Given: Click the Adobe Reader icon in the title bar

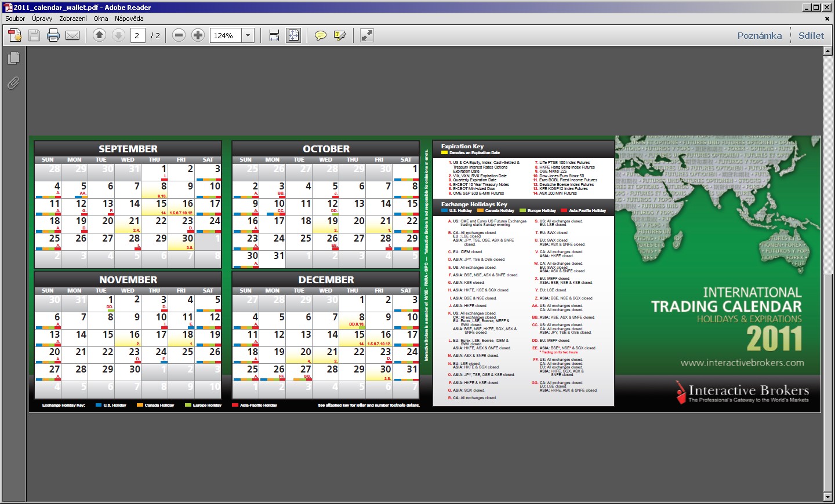Looking at the screenshot, I should pos(8,8).
